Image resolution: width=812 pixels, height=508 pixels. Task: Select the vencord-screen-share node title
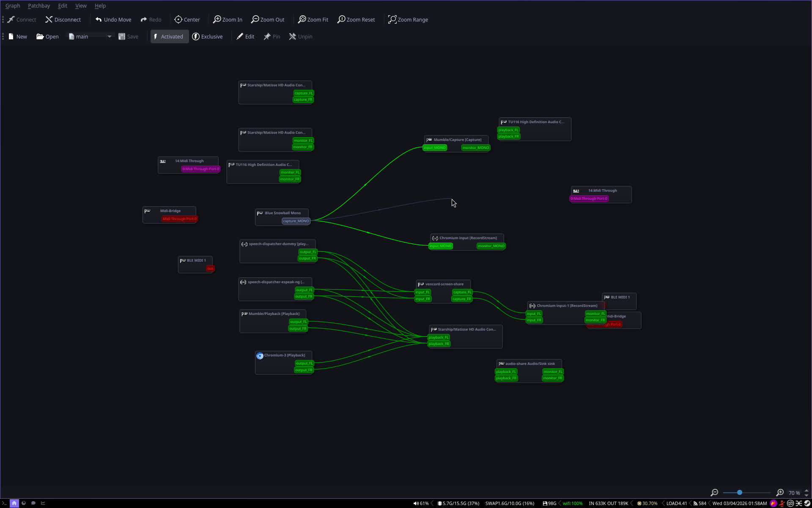tap(444, 284)
